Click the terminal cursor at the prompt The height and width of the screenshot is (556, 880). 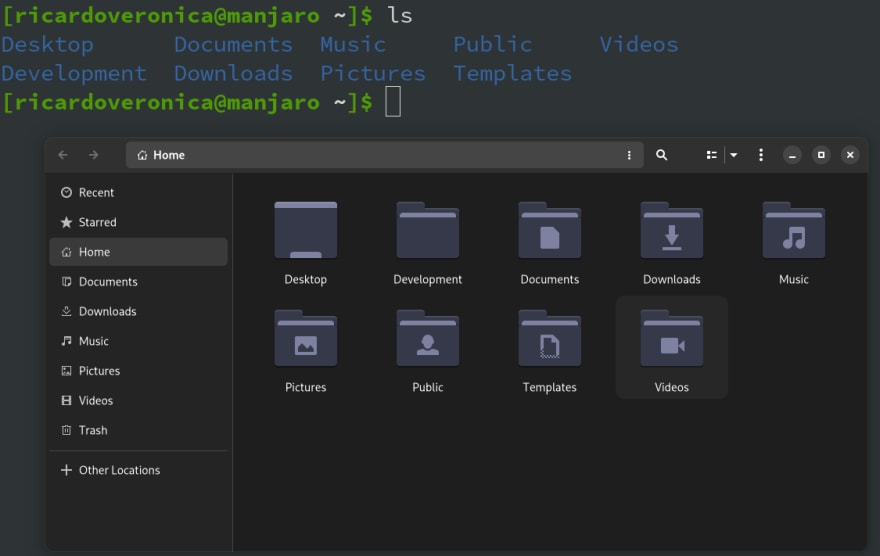(393, 102)
